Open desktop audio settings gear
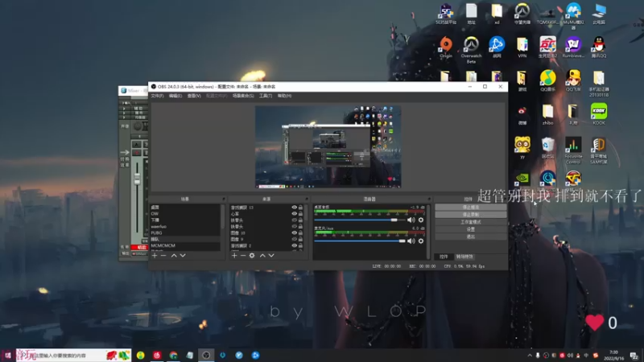Screen dimensions: 644x362 pos(420,220)
